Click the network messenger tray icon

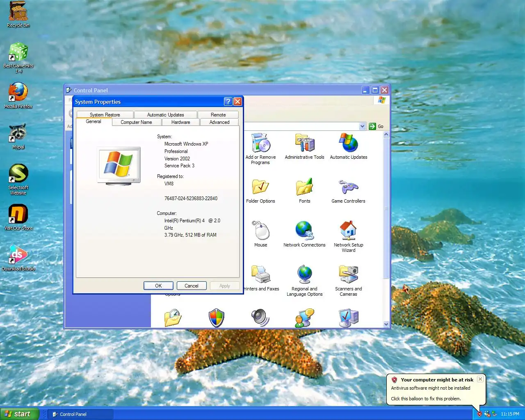487,414
